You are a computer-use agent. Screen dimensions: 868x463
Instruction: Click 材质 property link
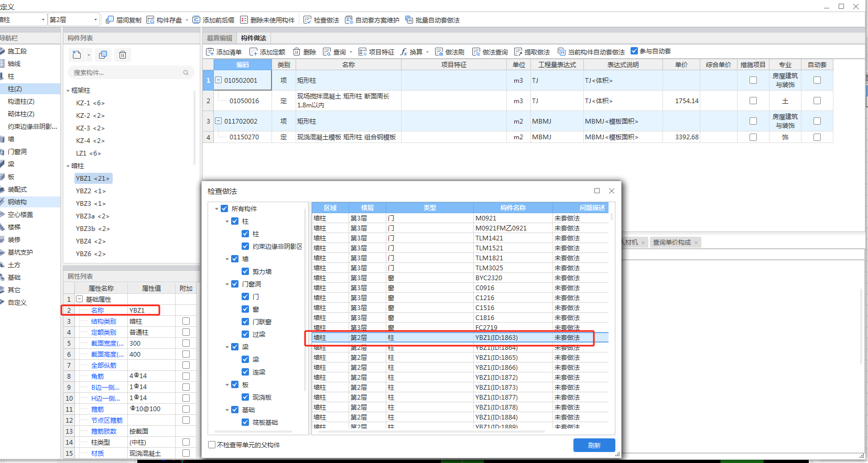coord(97,454)
